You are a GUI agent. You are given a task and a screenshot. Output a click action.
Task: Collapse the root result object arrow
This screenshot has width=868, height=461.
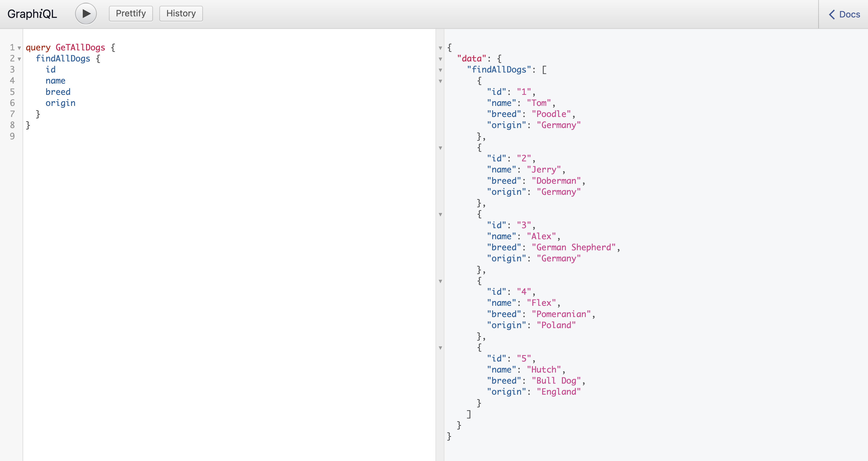tap(440, 48)
